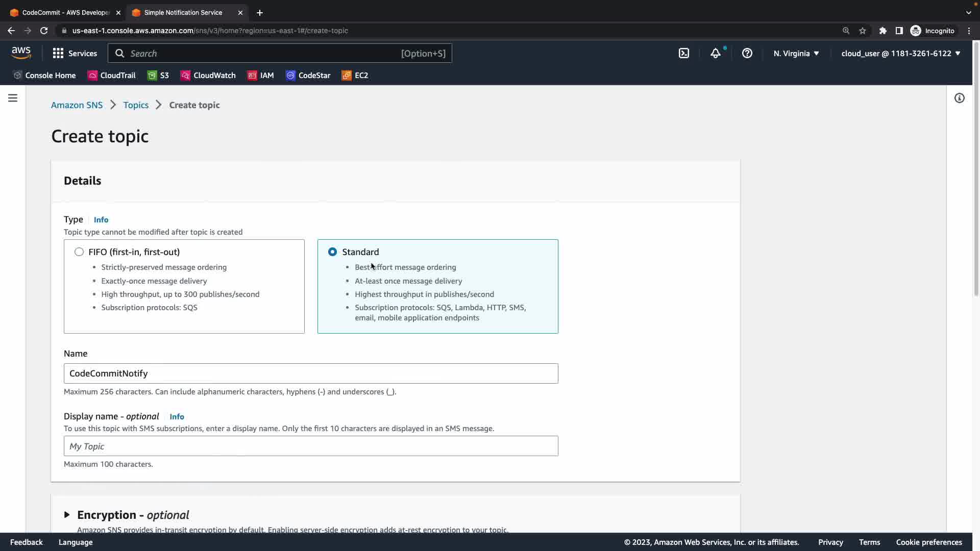The width and height of the screenshot is (980, 551).
Task: Click the page vertical scrollbar
Action: point(976,168)
